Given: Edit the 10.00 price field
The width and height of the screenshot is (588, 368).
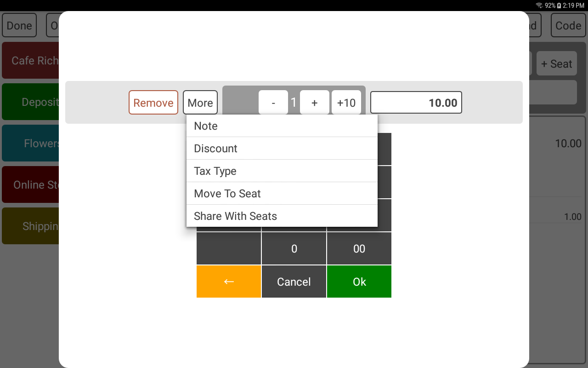Looking at the screenshot, I should [416, 102].
